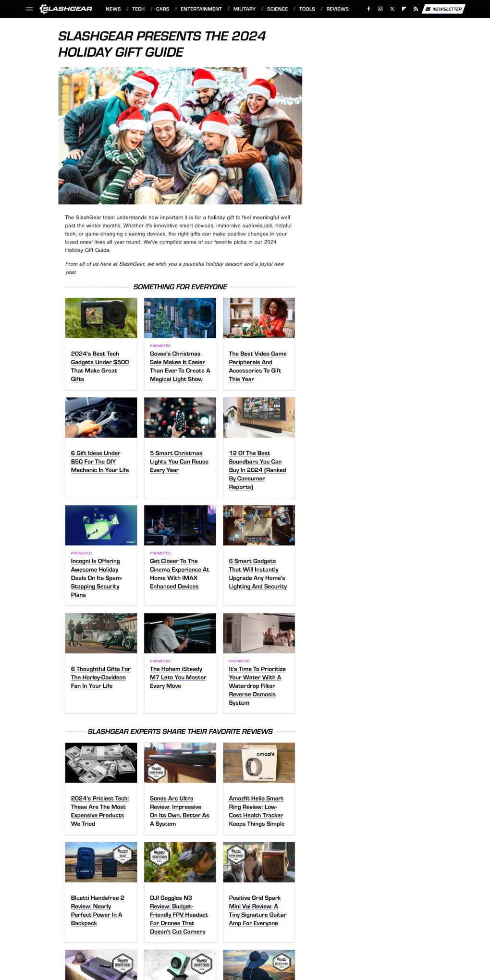Click the Hohem gimbal filming thumbnail
The image size is (490, 980).
tap(180, 633)
